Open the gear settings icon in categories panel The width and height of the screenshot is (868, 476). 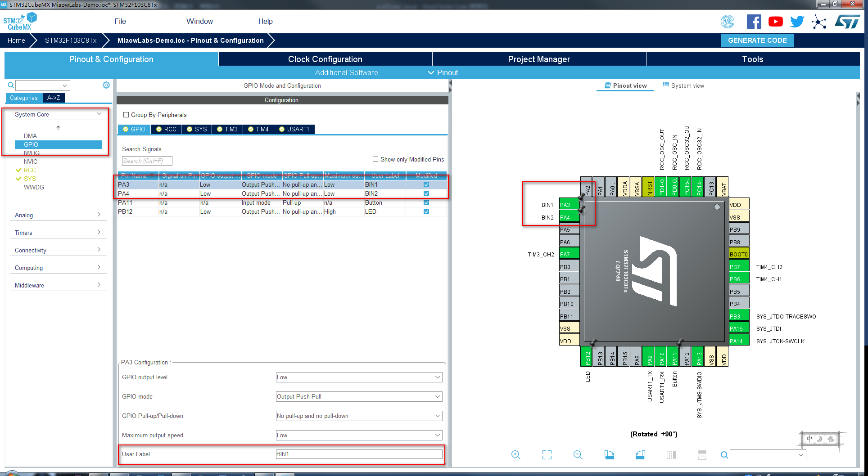coord(106,85)
